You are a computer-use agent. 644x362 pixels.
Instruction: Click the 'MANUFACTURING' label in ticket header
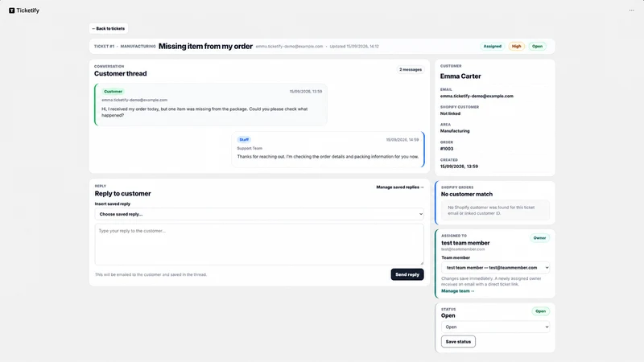pos(138,47)
